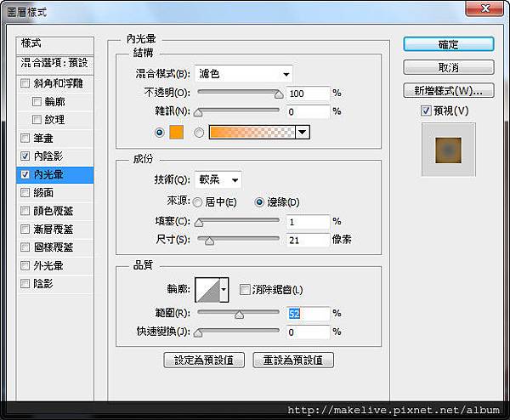Tick the 消除鋸齒 anti-alias checkbox
The width and height of the screenshot is (510, 420).
pyautogui.click(x=245, y=289)
